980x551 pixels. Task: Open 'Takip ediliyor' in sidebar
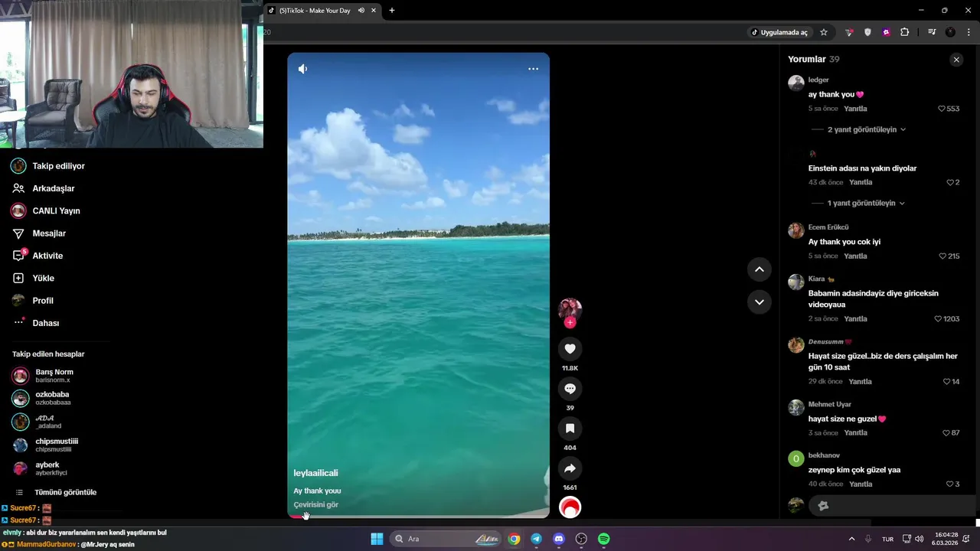coord(58,166)
